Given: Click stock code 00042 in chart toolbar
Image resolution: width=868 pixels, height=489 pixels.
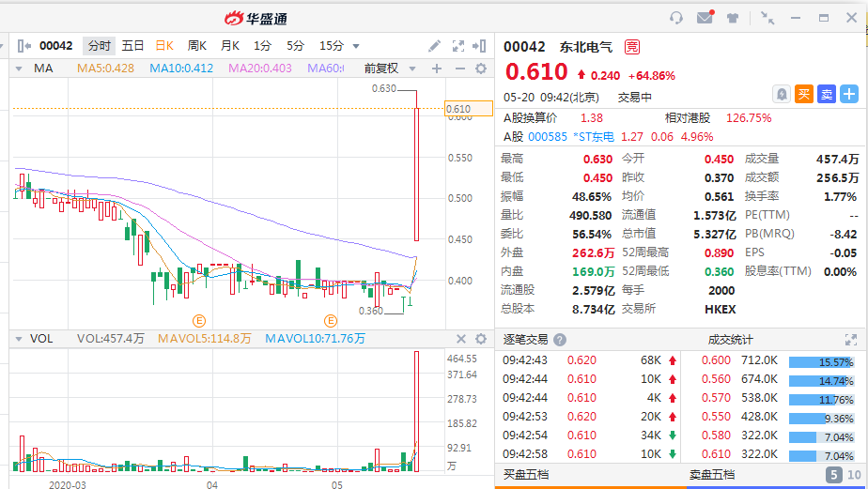Looking at the screenshot, I should (x=56, y=46).
